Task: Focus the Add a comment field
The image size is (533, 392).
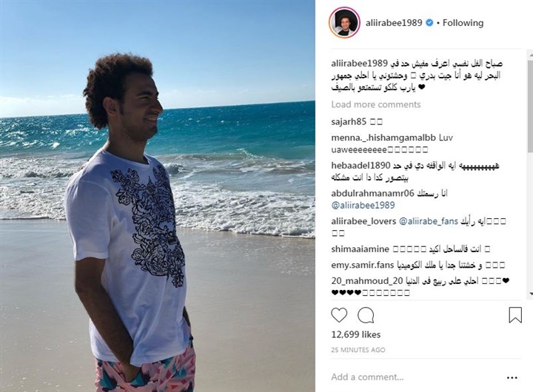Action: pos(416,377)
